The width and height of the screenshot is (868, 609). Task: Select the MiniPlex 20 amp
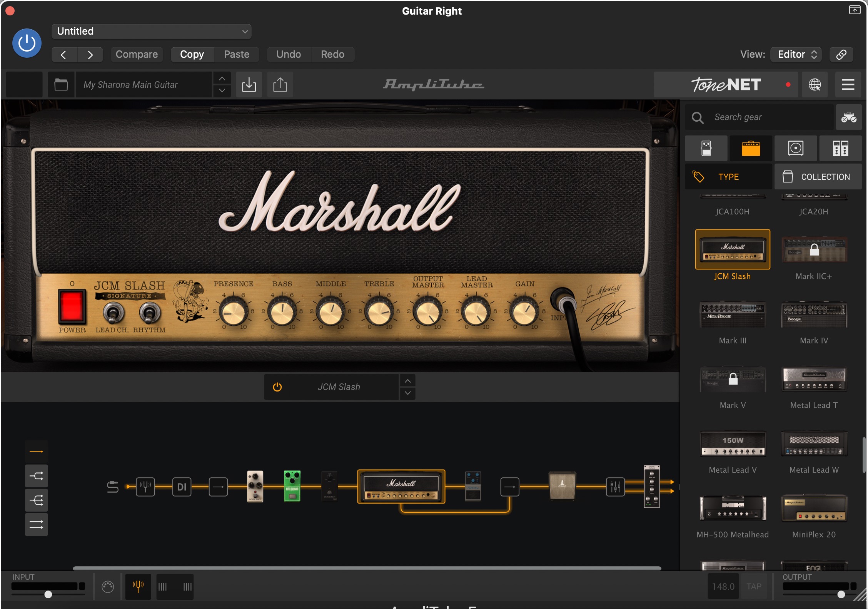814,509
